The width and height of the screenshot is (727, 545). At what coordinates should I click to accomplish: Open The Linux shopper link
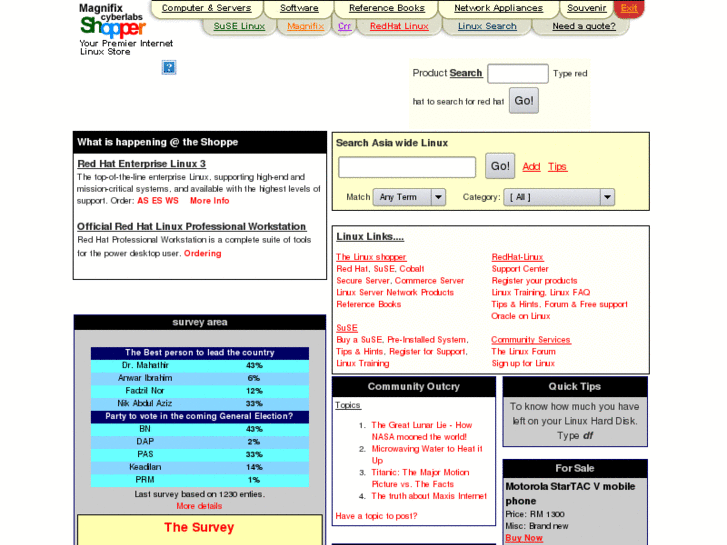371,257
